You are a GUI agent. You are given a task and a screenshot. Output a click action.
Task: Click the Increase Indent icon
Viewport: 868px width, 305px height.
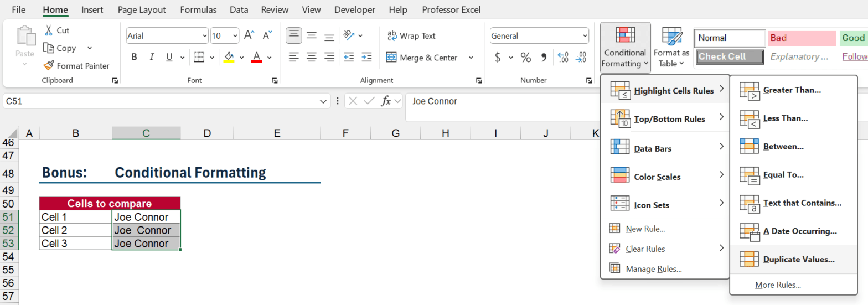366,58
